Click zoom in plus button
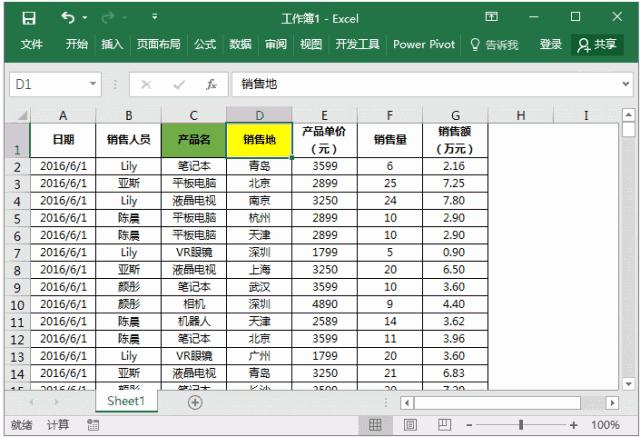The height and width of the screenshot is (437, 640). [x=573, y=426]
